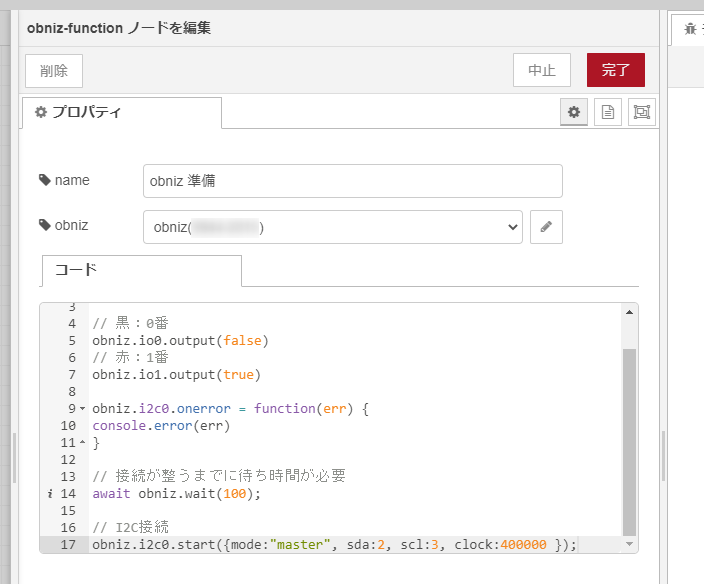Select the コード tab
Screen dimensions: 704x584
click(141, 271)
